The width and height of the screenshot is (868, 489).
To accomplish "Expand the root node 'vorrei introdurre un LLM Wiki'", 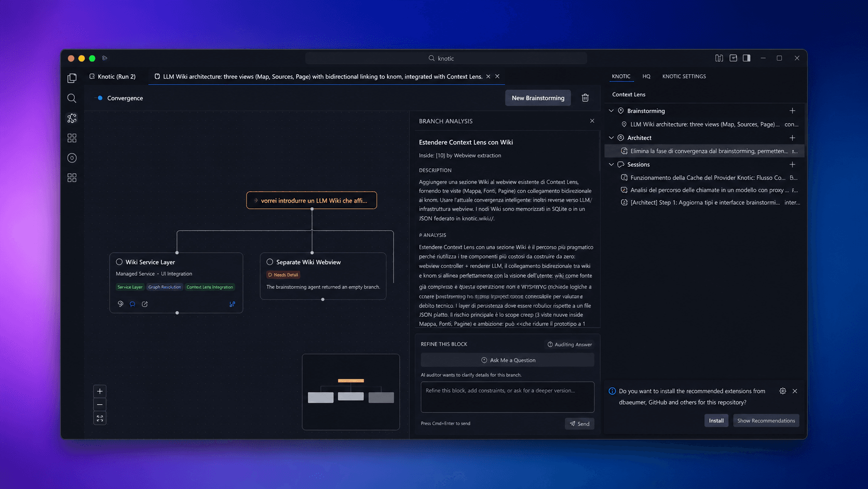I will [311, 200].
